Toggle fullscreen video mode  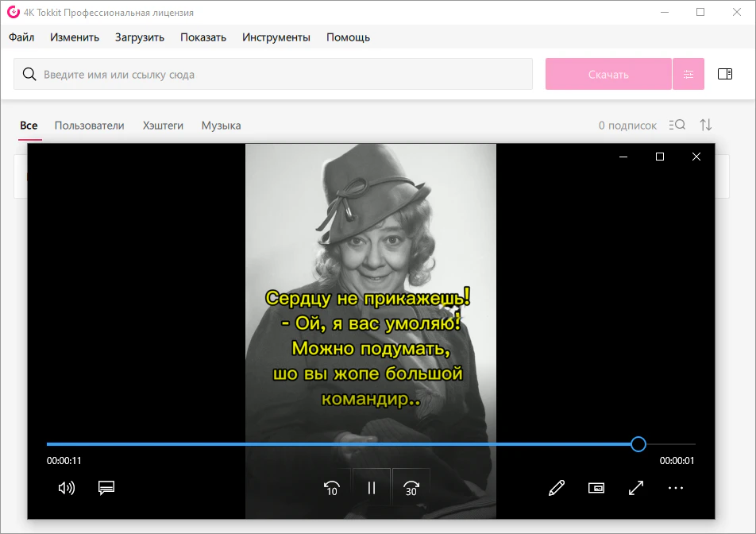click(636, 488)
